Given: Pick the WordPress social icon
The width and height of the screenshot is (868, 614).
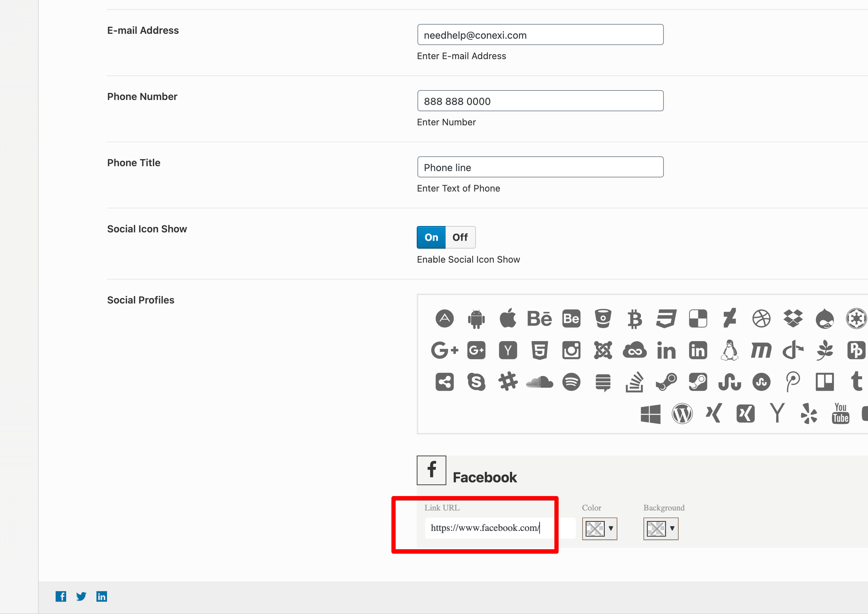Looking at the screenshot, I should (682, 414).
